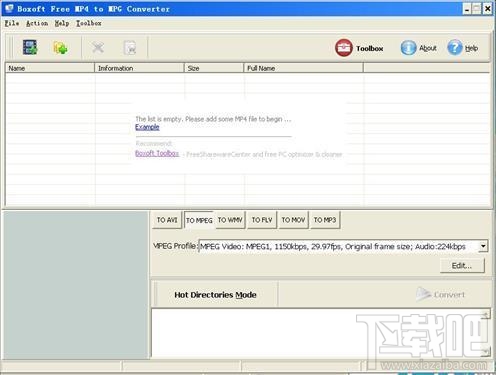Sort by the Size column header
The height and width of the screenshot is (375, 496).
pos(214,68)
